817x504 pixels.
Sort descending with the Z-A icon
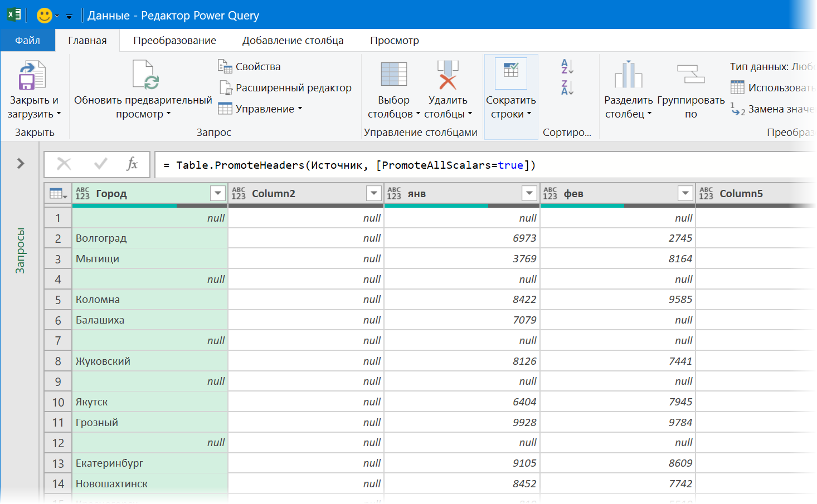(x=567, y=87)
